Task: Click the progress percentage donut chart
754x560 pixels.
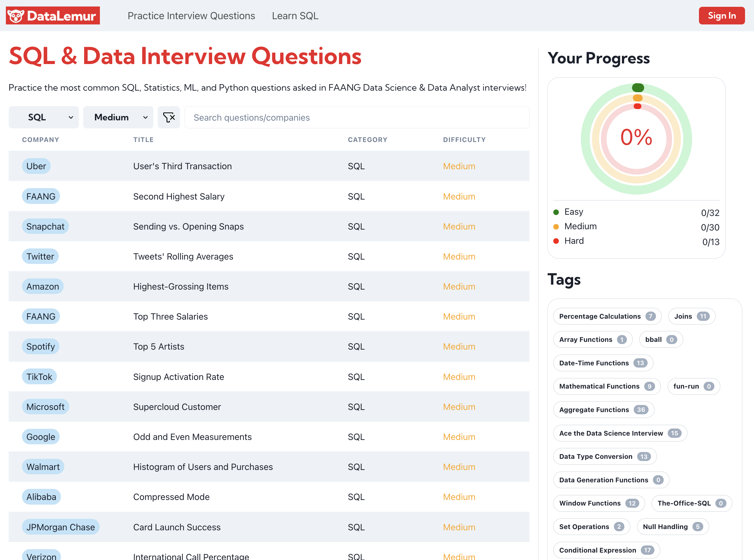Action: click(x=637, y=137)
